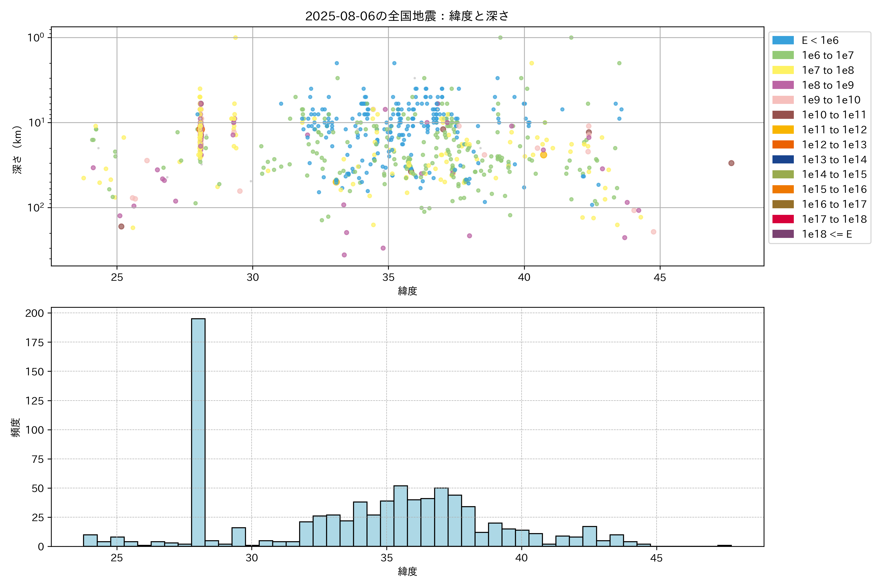
Task: Click the brown 1e10 to 1e11 legend swatch
Action: 783,115
